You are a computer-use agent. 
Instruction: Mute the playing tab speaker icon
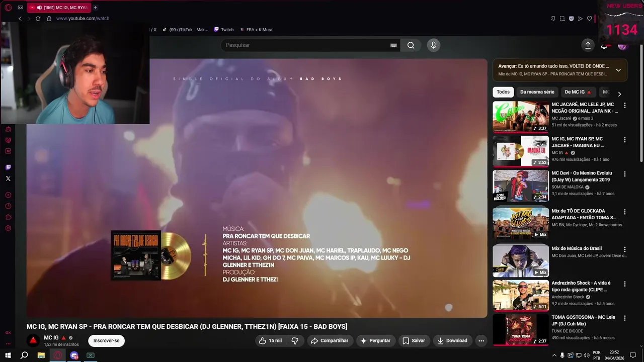click(39, 8)
